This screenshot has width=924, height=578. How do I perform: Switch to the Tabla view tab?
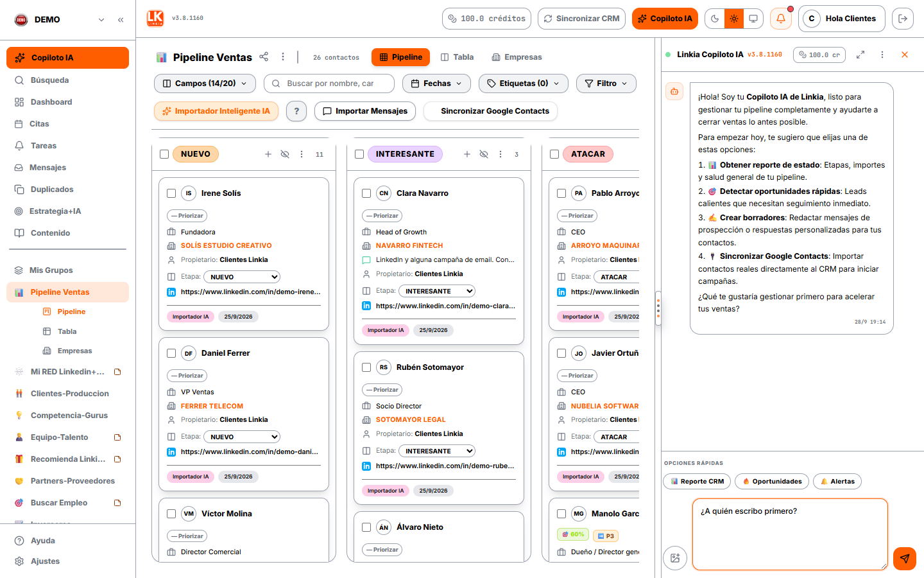457,57
